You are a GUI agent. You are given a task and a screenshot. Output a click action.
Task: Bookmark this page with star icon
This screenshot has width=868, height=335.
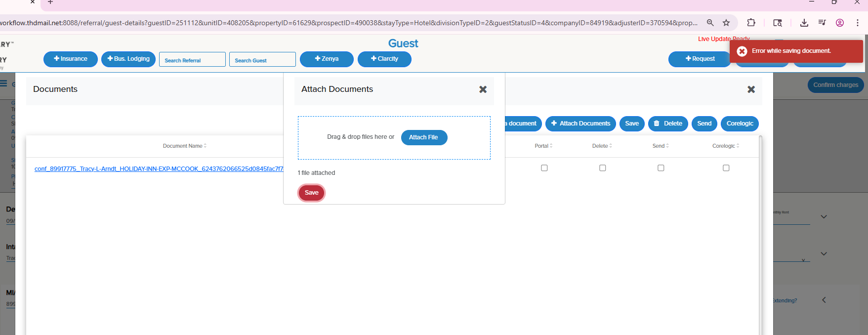pyautogui.click(x=726, y=23)
